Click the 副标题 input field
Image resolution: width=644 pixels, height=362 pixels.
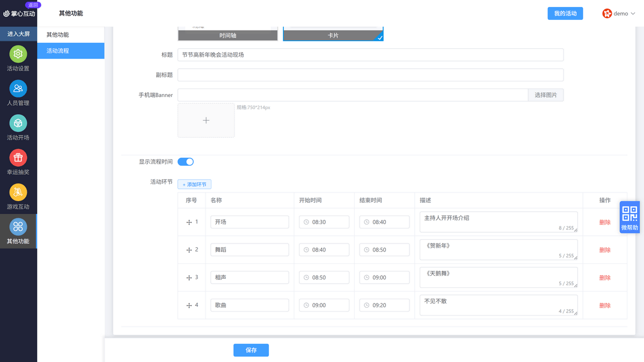(370, 75)
